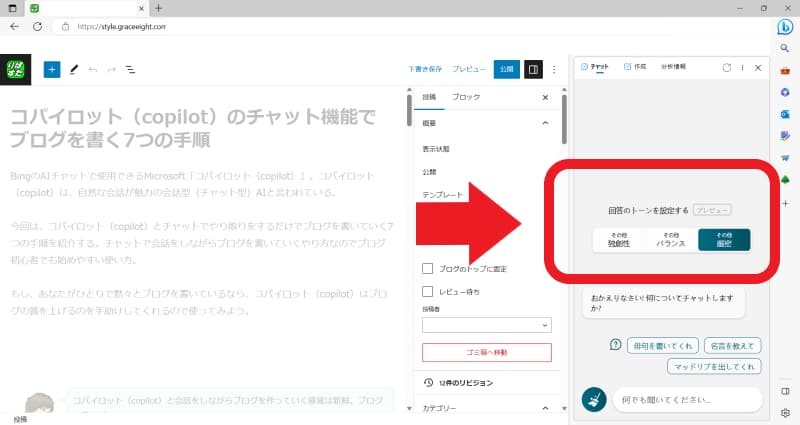This screenshot has width=800, height=425.
Task: Open the editor options three-dot menu
Action: tap(554, 69)
